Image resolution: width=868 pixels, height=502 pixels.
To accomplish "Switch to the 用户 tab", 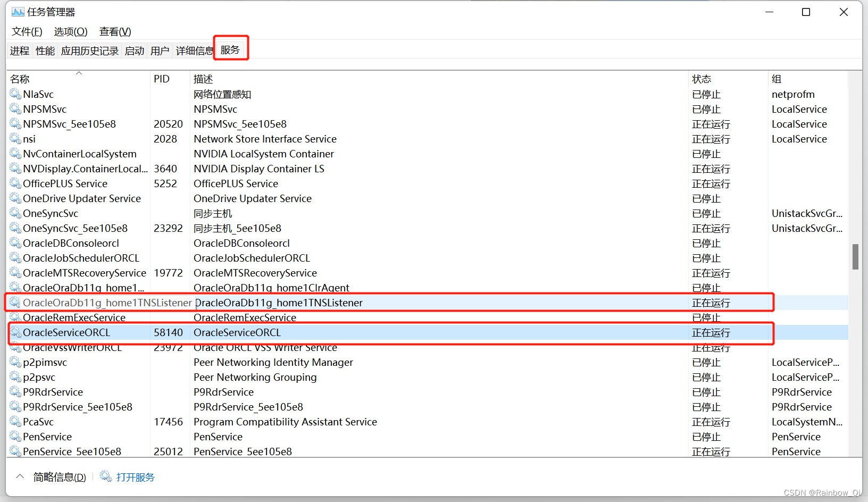I will tap(160, 51).
